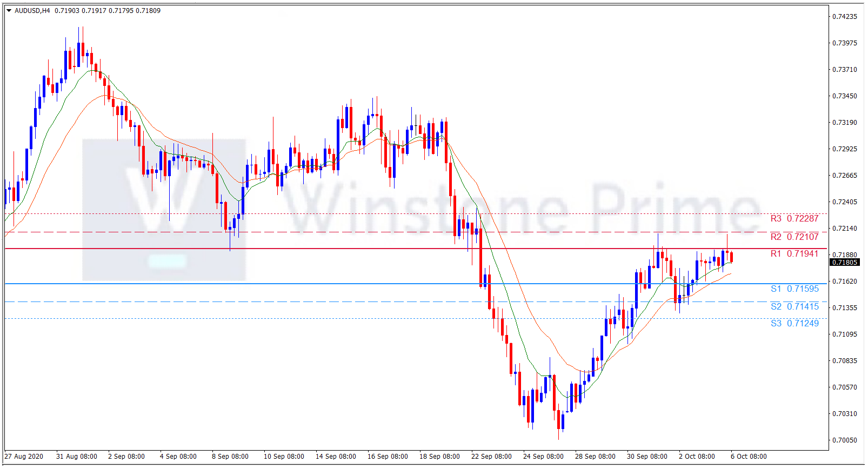868x469 pixels.
Task: Select the S1 0.71595 support label
Action: click(794, 289)
